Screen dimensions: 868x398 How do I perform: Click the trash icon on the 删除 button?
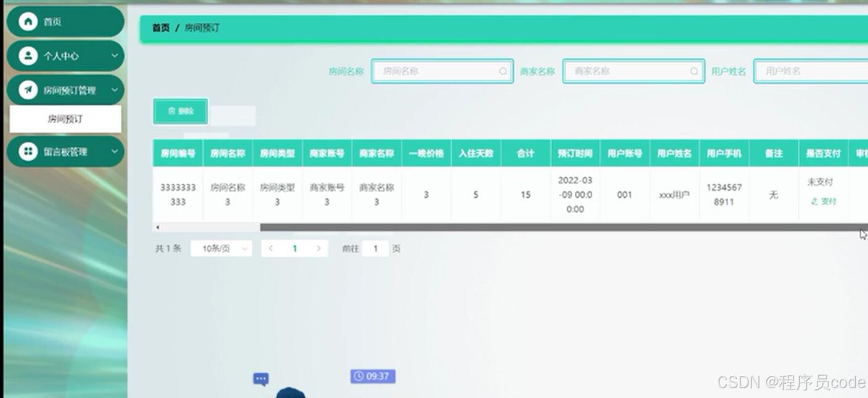(171, 111)
